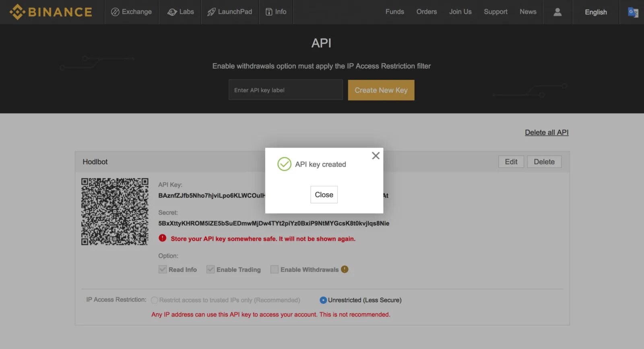Select the API Key string text
The width and height of the screenshot is (644, 349).
coord(212,196)
